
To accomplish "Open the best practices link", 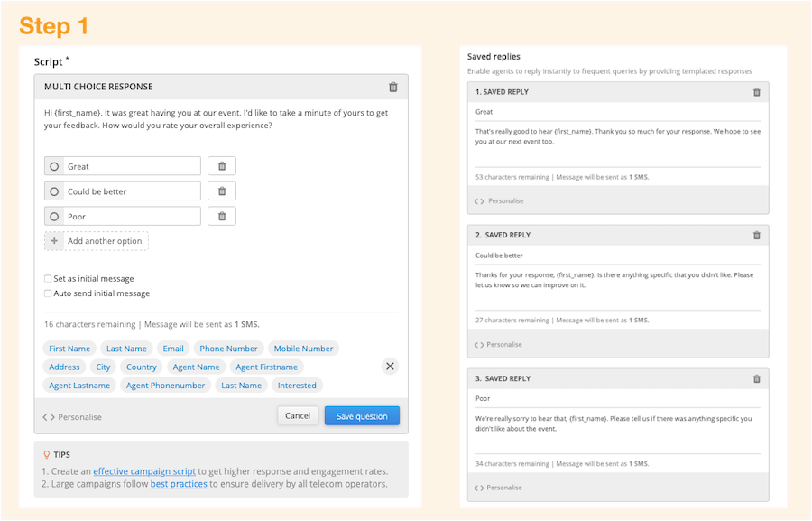I will 179,484.
